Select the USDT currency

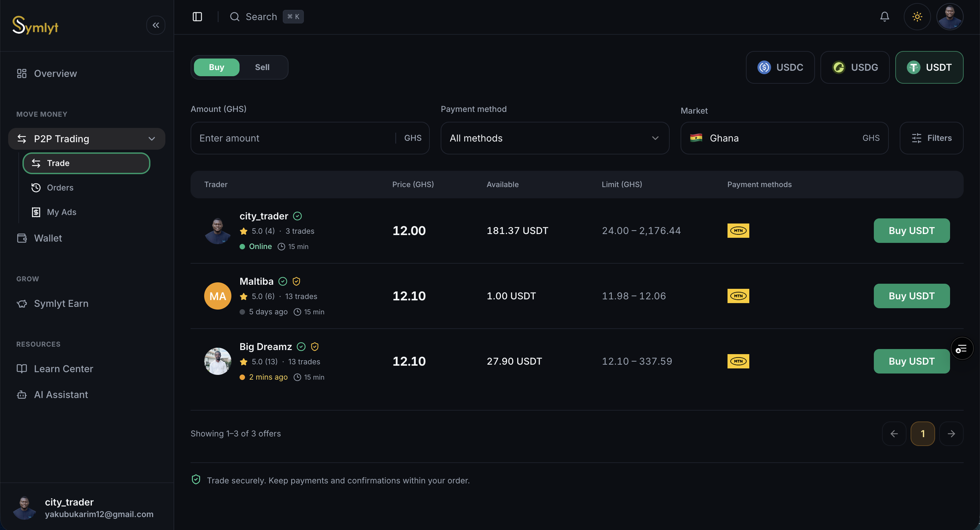pyautogui.click(x=929, y=67)
